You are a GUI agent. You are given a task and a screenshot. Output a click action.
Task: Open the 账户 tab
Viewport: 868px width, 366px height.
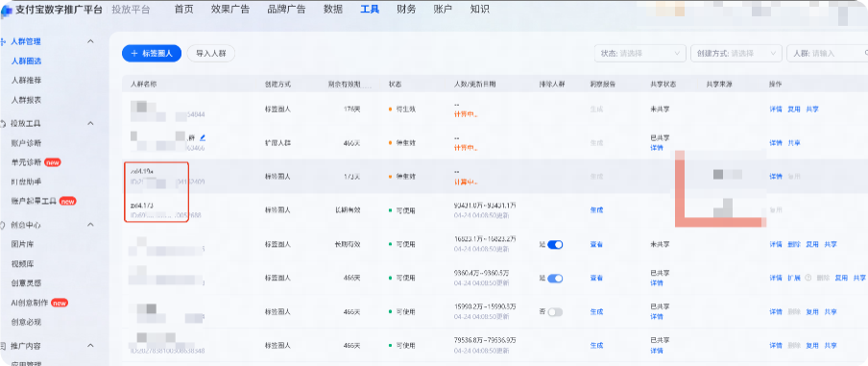pyautogui.click(x=443, y=9)
